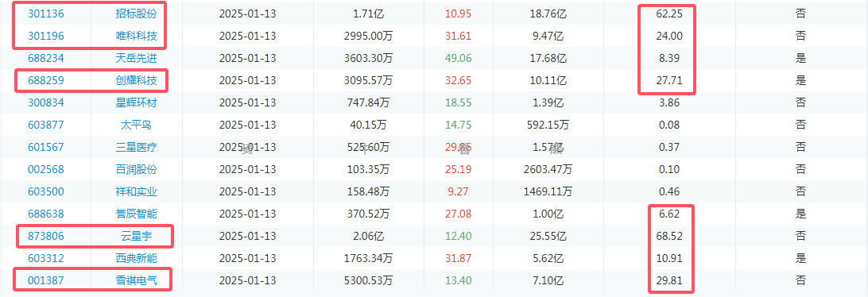Click stock code 603877

click(46, 125)
